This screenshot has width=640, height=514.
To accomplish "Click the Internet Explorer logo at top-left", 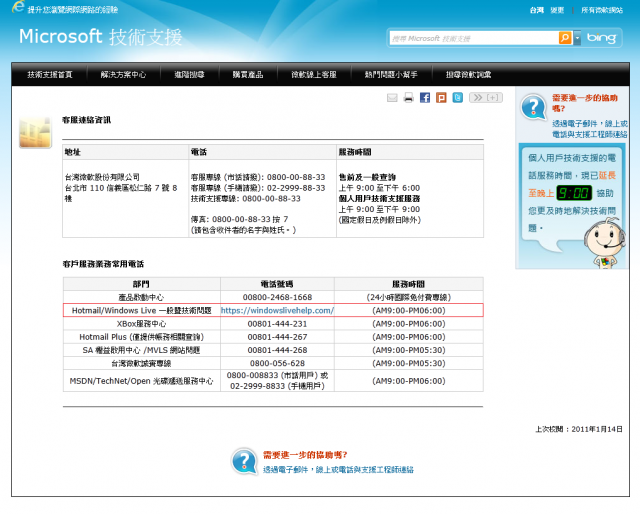I will [x=17, y=8].
